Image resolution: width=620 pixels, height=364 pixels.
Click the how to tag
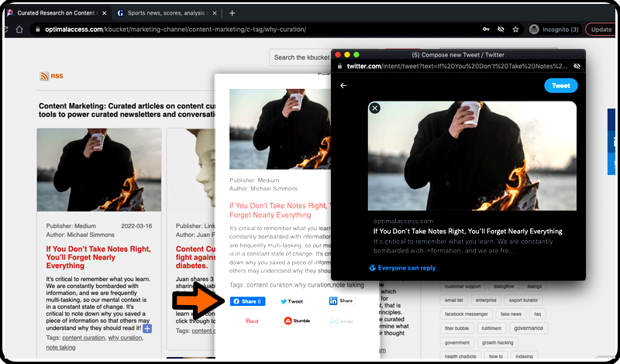point(495,356)
